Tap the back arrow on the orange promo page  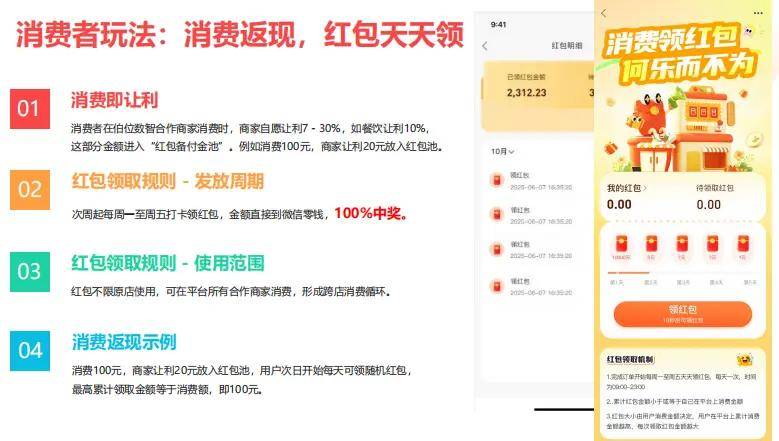(x=603, y=13)
